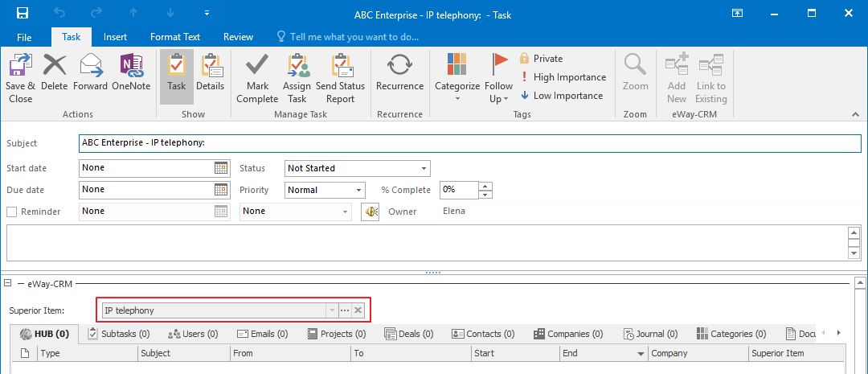Screen dimensions: 868x374
Task: Open Assign Task
Action: (297, 79)
